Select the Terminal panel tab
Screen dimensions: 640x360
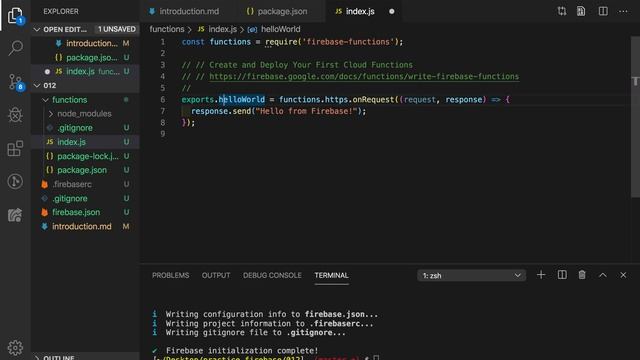[331, 276]
